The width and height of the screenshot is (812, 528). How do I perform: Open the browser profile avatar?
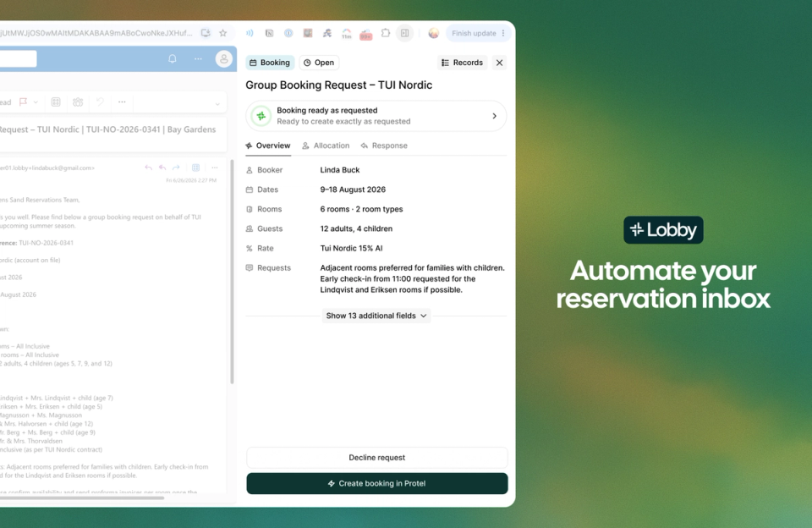coord(433,33)
